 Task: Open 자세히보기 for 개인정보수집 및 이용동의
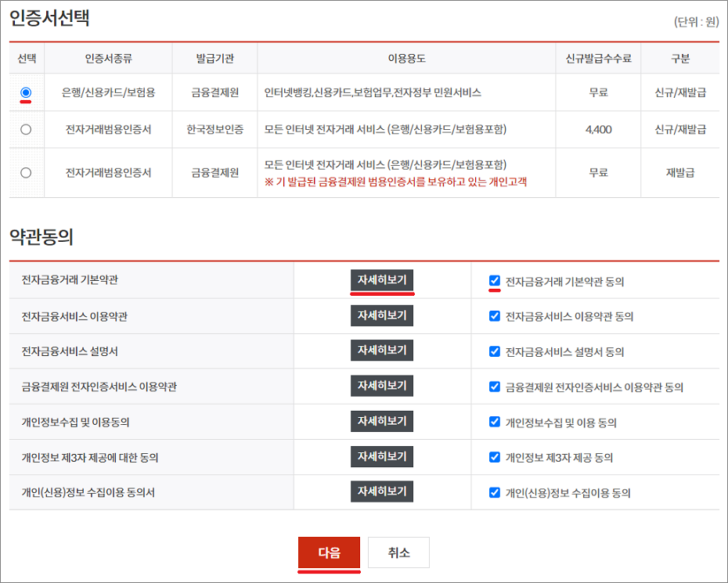382,422
